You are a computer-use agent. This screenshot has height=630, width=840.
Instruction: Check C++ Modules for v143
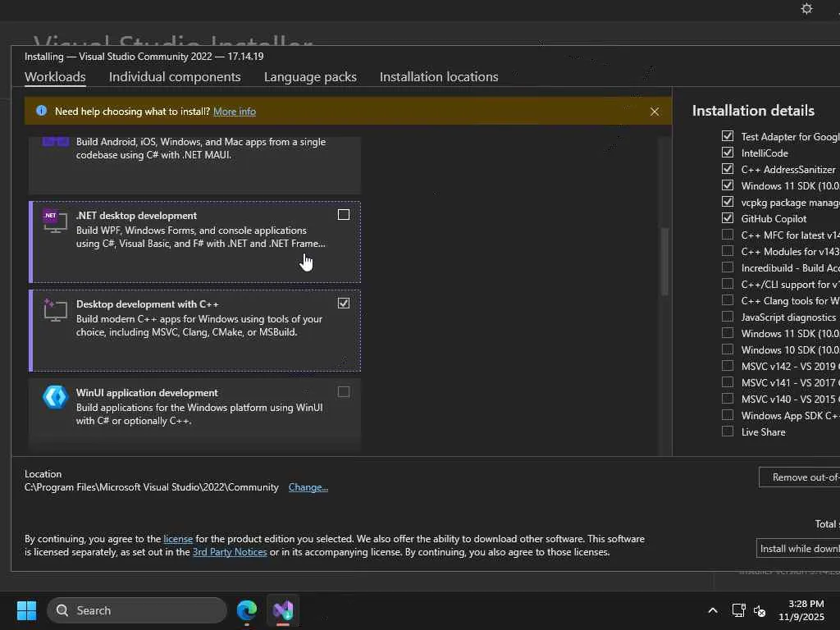click(727, 251)
